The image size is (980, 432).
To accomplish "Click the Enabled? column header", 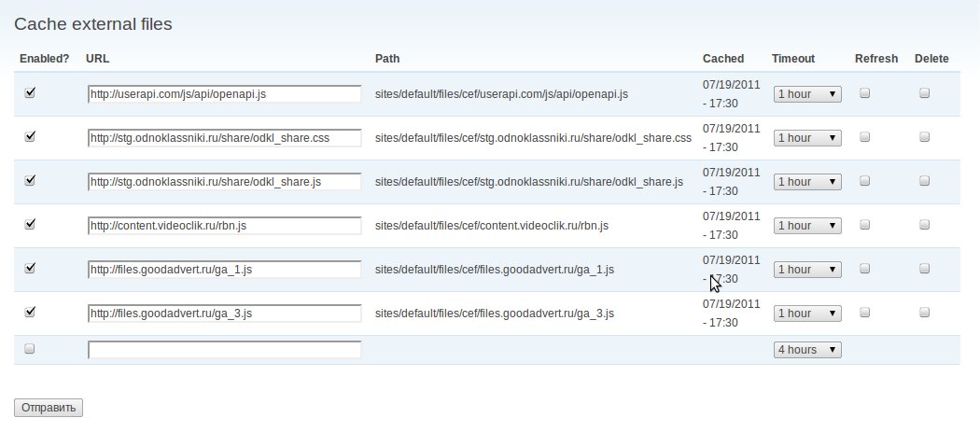I will [x=45, y=59].
